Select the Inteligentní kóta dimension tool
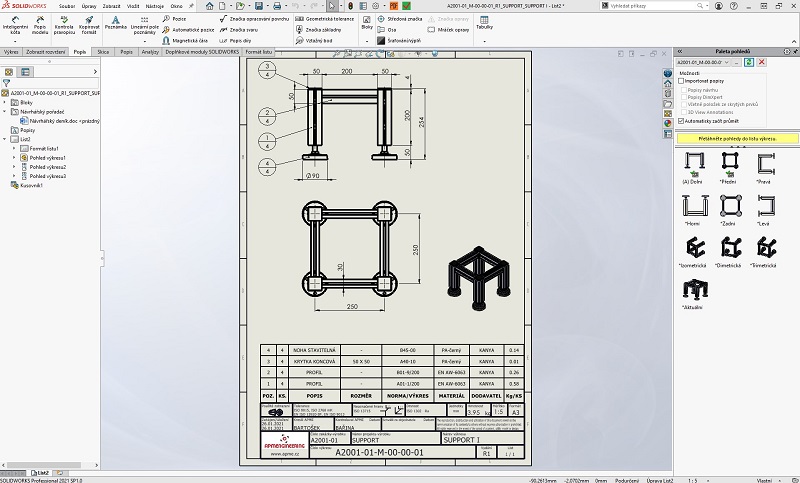Viewport: 800px width, 483px height. 16,26
